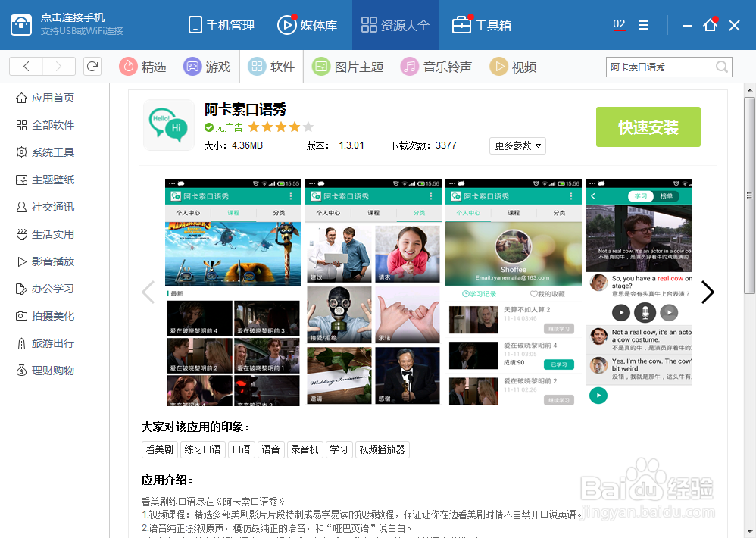Open 生活实用 in sidebar
Viewport: 756px width, 538px height.
click(45, 234)
